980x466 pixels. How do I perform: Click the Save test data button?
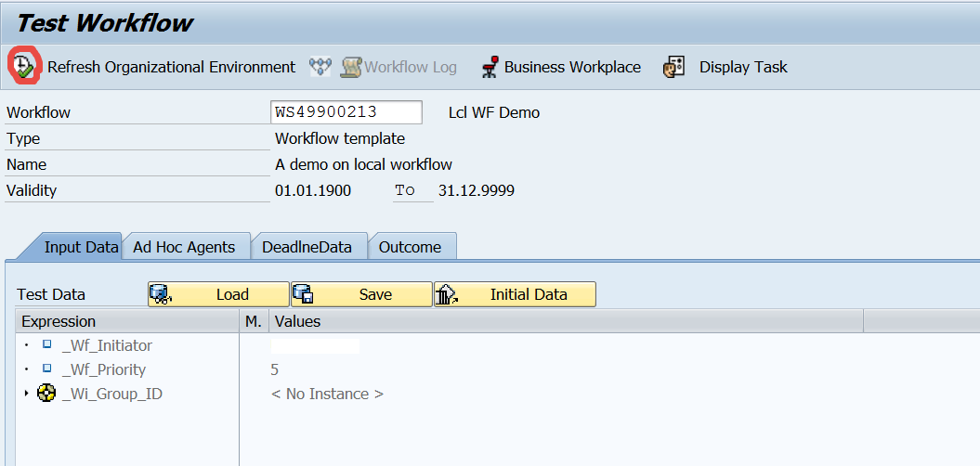(362, 294)
